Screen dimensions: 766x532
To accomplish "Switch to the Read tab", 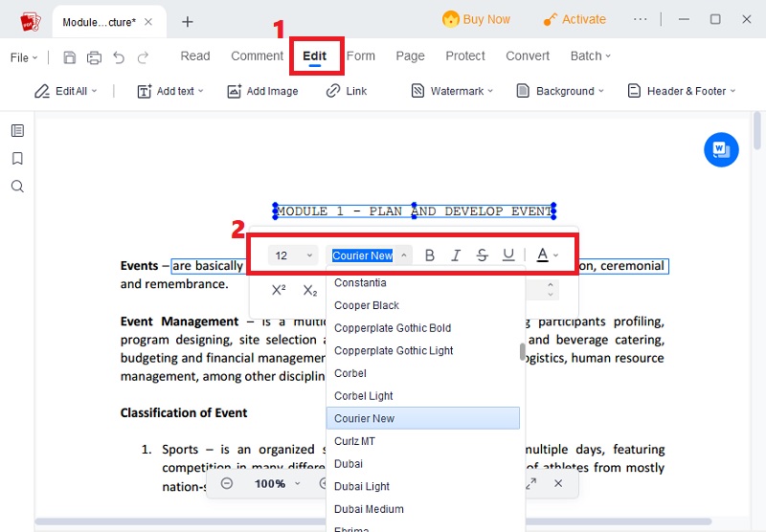I will pos(195,55).
